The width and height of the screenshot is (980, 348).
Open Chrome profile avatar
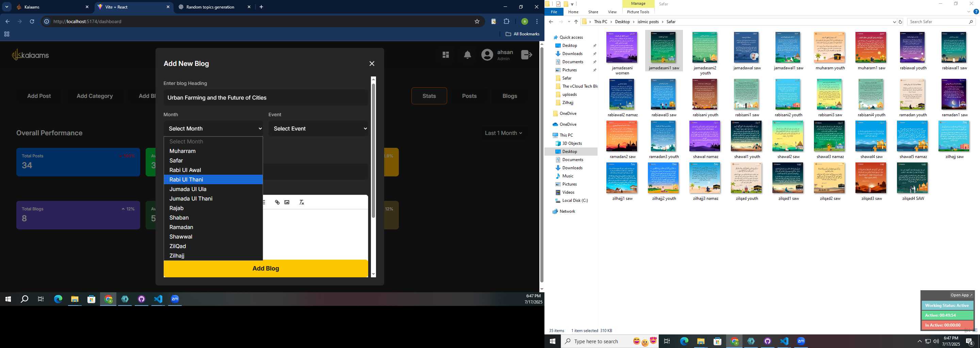coord(524,22)
